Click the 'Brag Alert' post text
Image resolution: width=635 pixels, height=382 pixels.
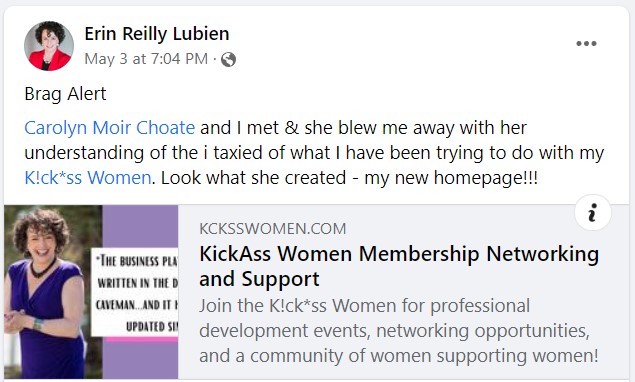click(x=65, y=94)
